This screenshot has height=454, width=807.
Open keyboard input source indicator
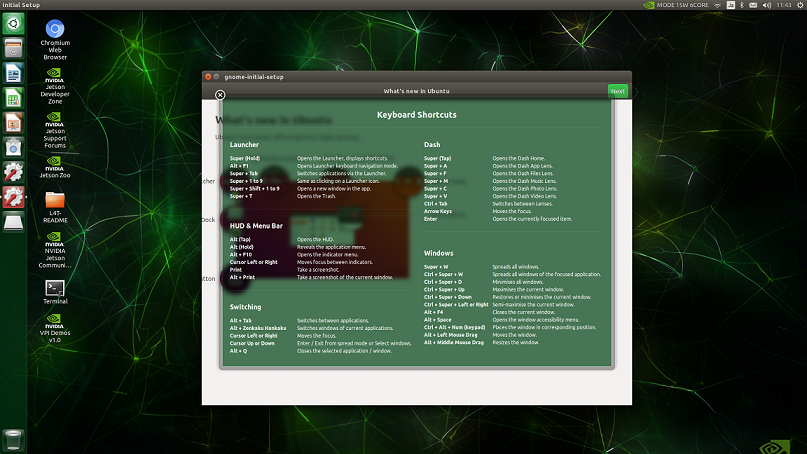pos(730,5)
